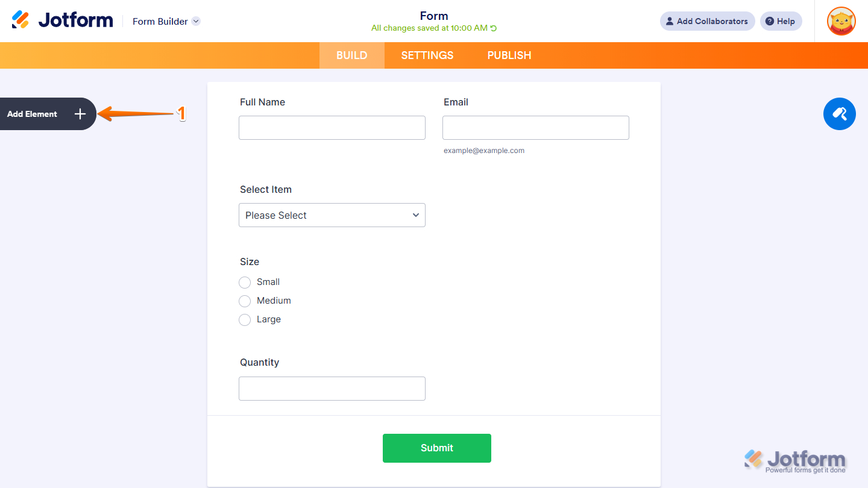Click the blue paint roller styling icon
This screenshot has width=868, height=488.
coord(840,114)
